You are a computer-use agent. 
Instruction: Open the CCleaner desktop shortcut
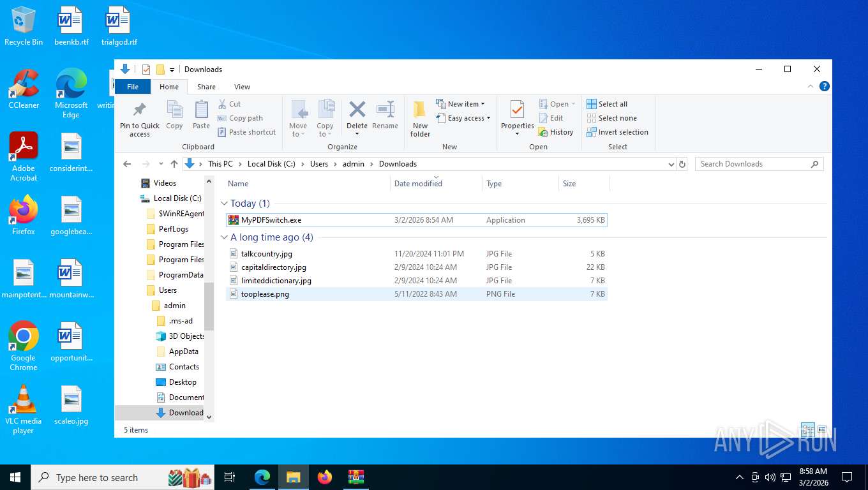(24, 89)
